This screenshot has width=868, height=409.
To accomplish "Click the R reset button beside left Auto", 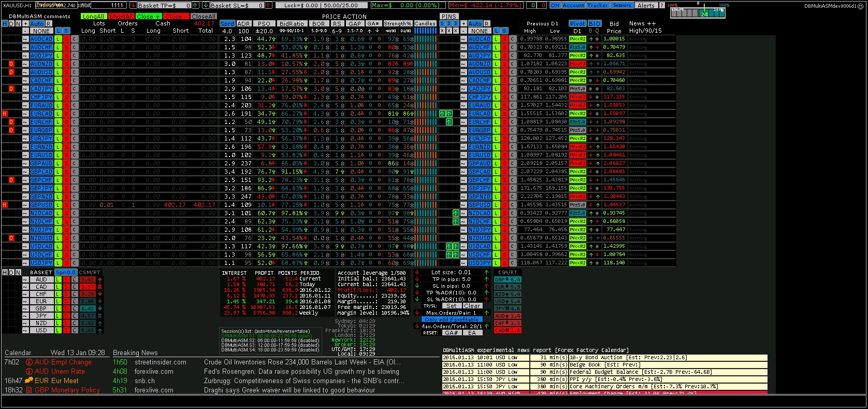I will coord(49,24).
